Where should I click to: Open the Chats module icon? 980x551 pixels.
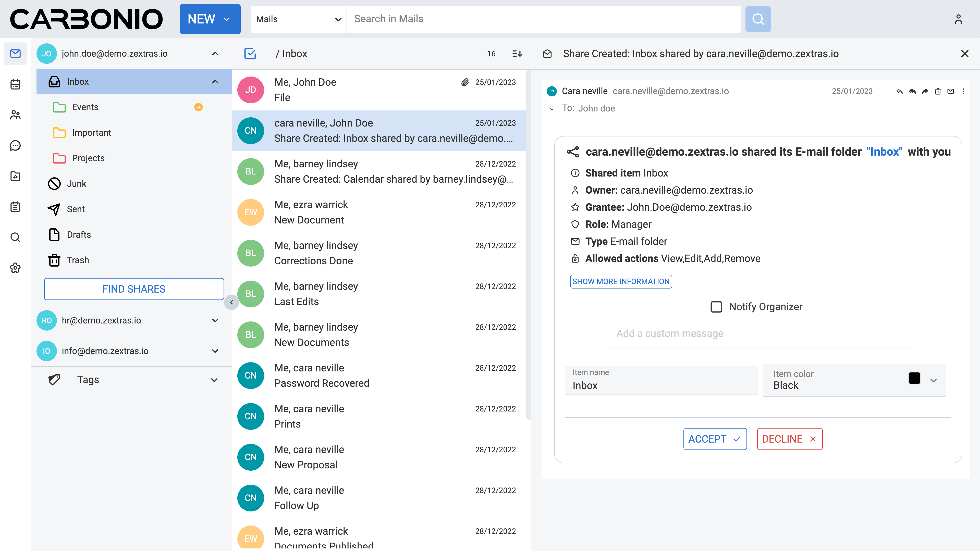[x=15, y=145]
